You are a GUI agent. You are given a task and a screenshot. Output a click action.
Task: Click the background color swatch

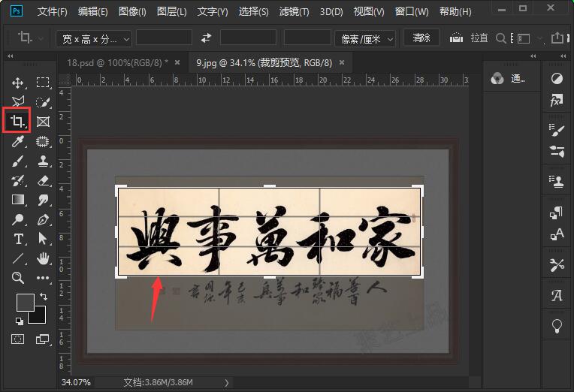point(39,317)
